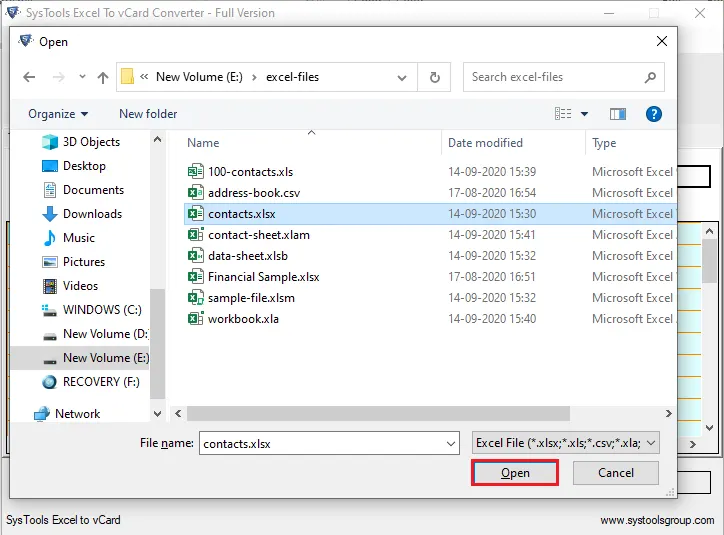The height and width of the screenshot is (535, 724).
Task: Close the Open dialog
Action: tap(662, 41)
